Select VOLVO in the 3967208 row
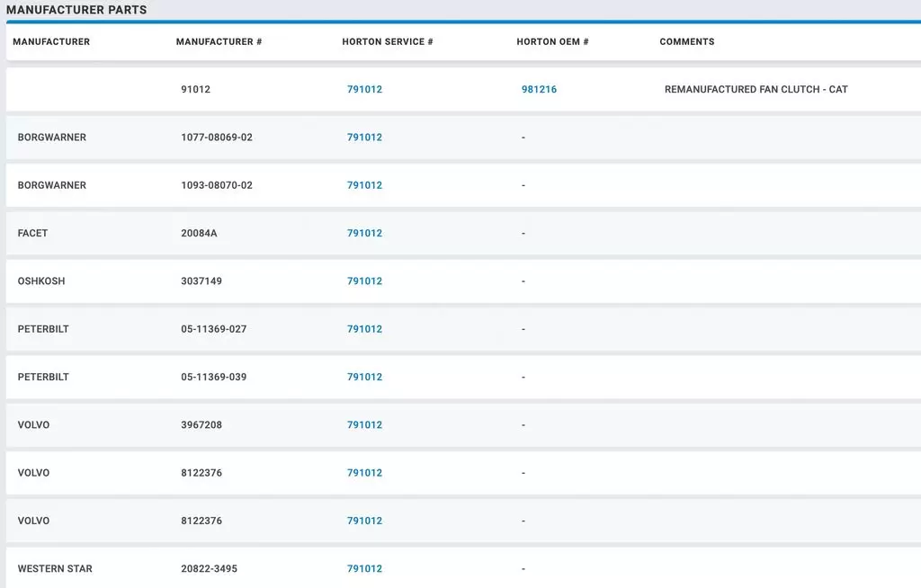This screenshot has height=588, width=921. [x=33, y=424]
